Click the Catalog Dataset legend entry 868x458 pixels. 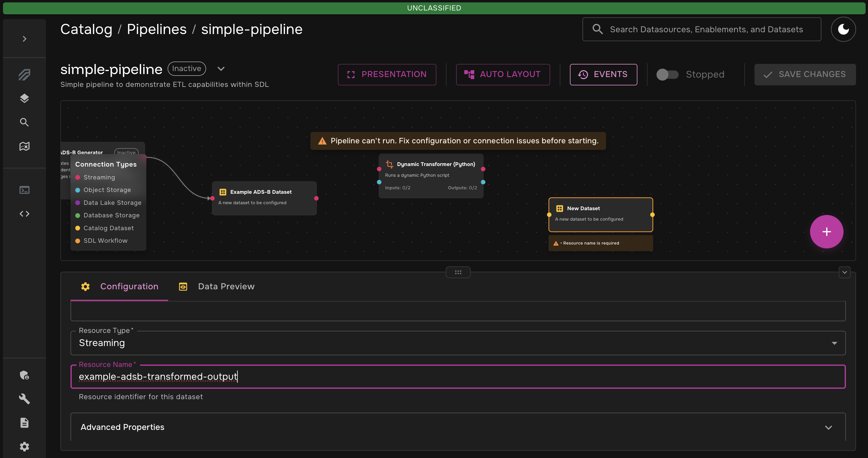pyautogui.click(x=105, y=228)
